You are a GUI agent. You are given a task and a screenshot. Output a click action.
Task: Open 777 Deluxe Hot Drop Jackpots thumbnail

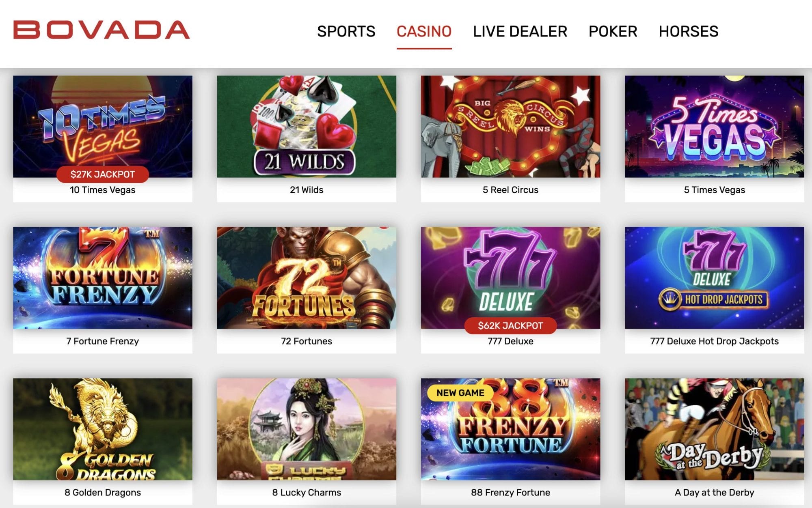pos(715,278)
